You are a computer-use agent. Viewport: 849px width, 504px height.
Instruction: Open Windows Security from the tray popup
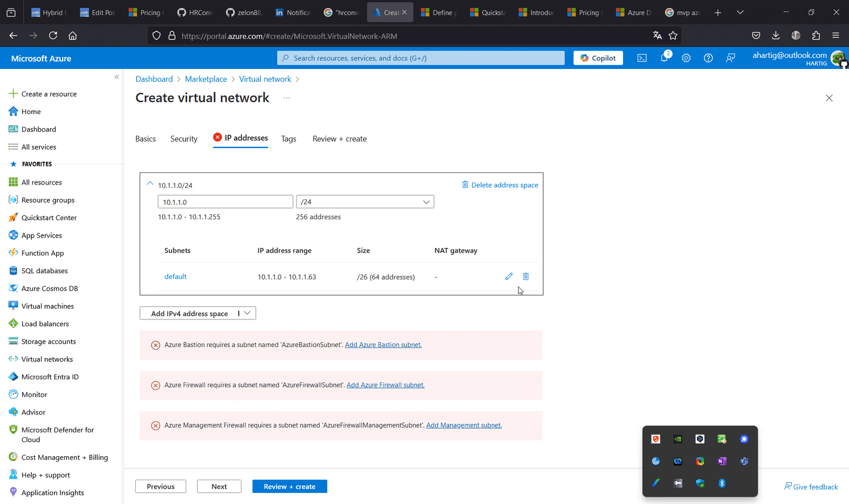[x=700, y=483]
